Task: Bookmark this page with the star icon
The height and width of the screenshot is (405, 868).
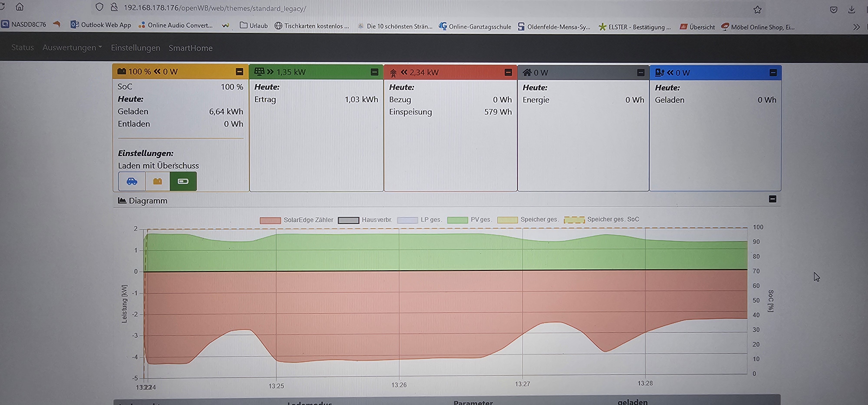Action: (x=757, y=10)
